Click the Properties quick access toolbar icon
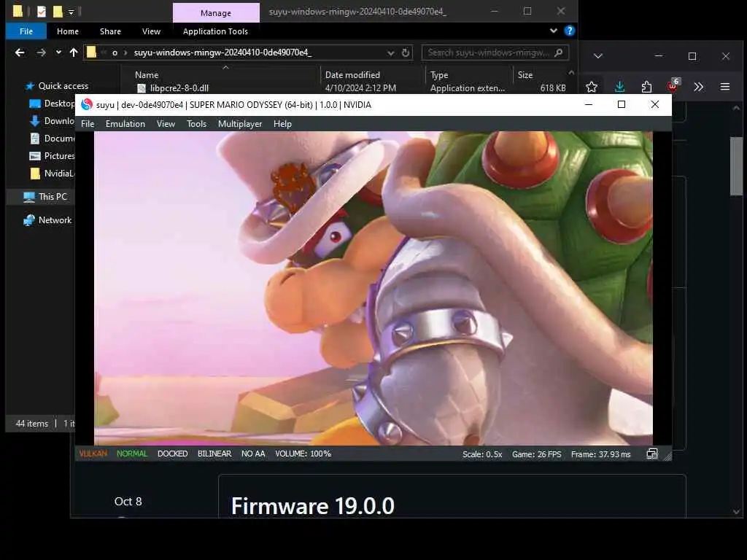Viewport: 747px width, 560px height. (x=42, y=12)
